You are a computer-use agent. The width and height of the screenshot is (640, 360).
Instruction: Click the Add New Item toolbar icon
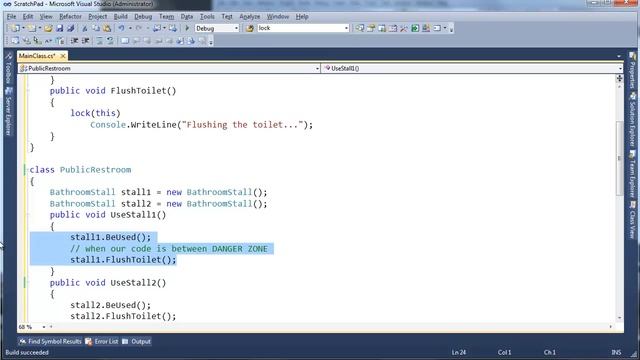pos(32,28)
